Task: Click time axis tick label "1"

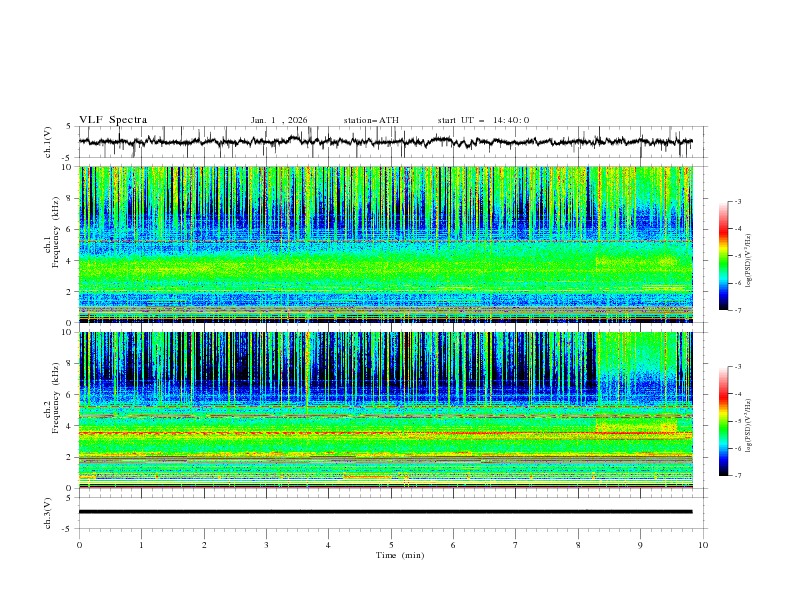Action: tap(141, 545)
